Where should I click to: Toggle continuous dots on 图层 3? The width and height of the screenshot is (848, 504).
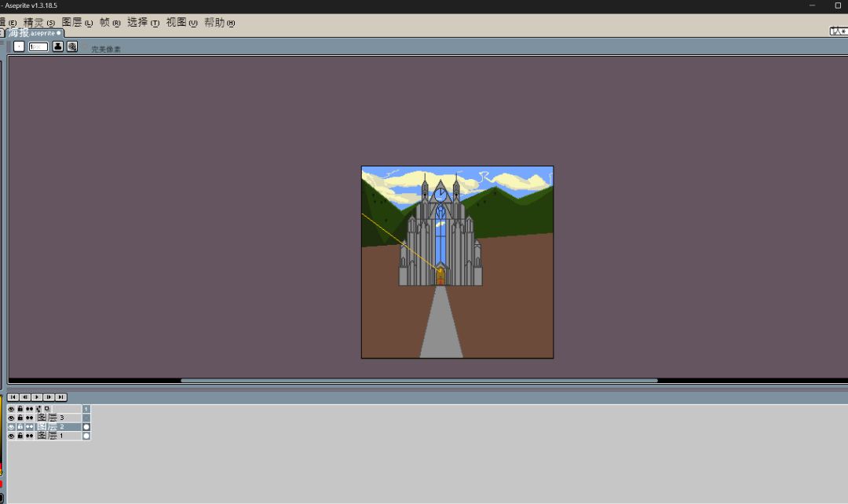29,418
